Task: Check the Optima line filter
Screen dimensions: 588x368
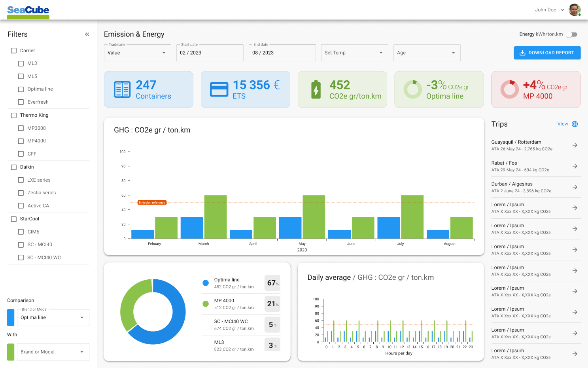Action: [x=21, y=89]
